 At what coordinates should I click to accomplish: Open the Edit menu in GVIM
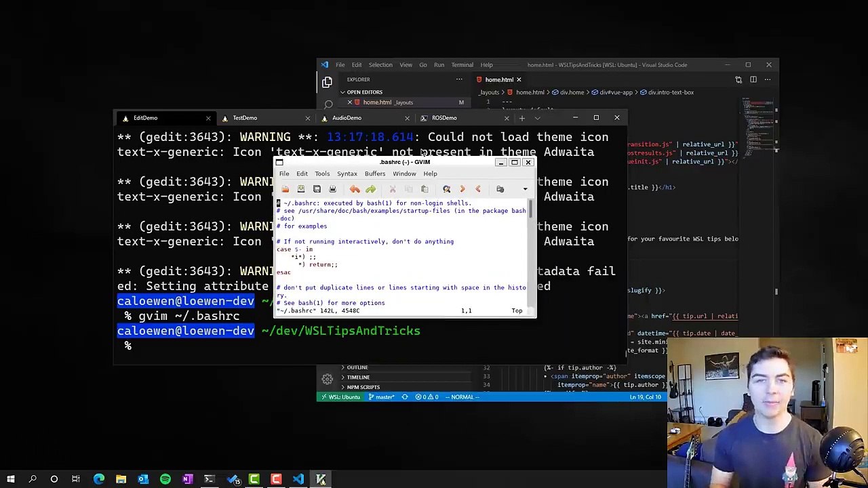pos(302,174)
